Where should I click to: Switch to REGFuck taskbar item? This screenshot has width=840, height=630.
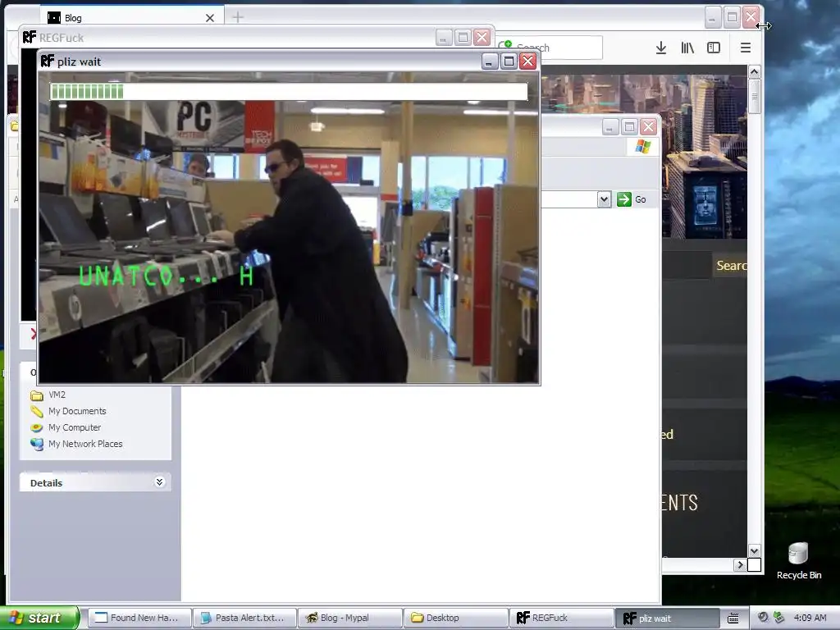tap(561, 618)
